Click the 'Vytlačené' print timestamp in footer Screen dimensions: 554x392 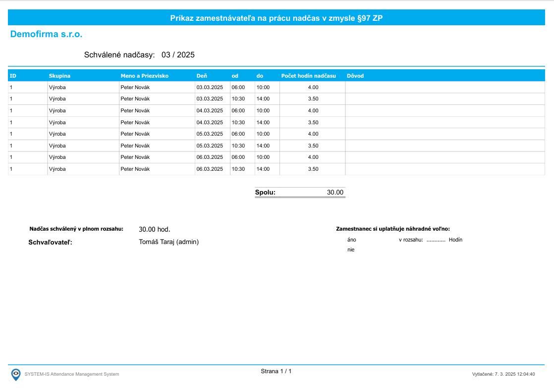pos(503,374)
